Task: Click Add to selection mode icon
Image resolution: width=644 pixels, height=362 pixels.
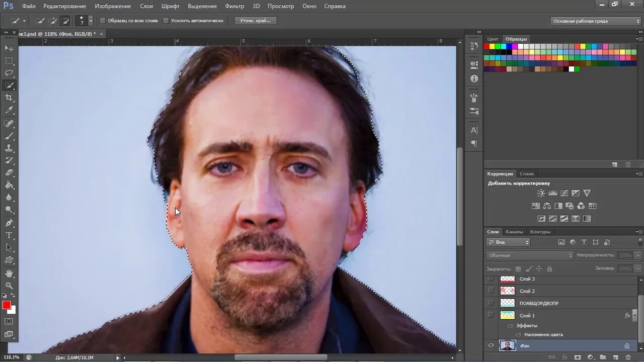Action: (52, 21)
